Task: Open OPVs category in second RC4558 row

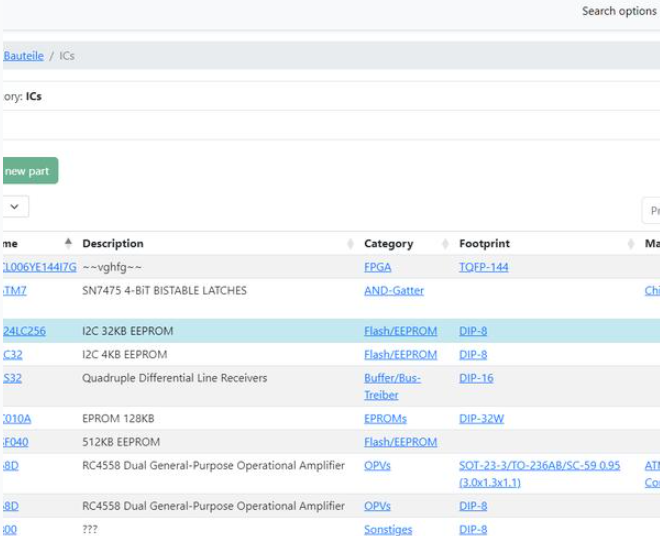Action: (x=377, y=506)
